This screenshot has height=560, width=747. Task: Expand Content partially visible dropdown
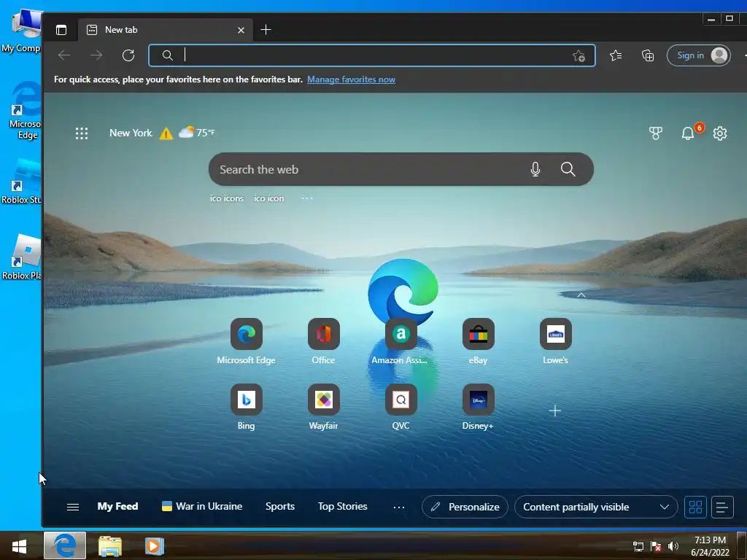coord(596,507)
